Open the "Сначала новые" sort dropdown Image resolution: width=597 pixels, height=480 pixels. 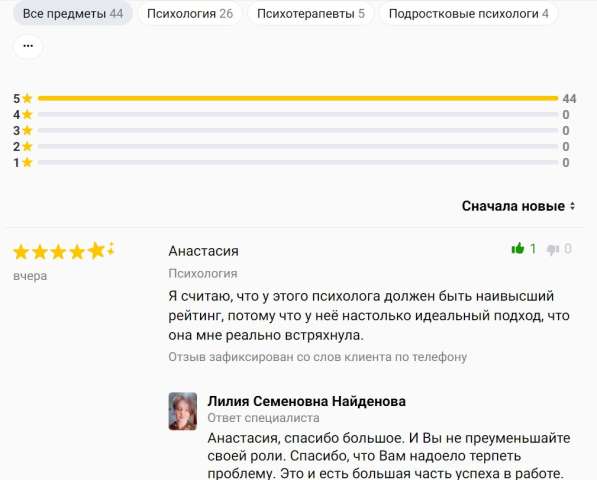(x=519, y=206)
